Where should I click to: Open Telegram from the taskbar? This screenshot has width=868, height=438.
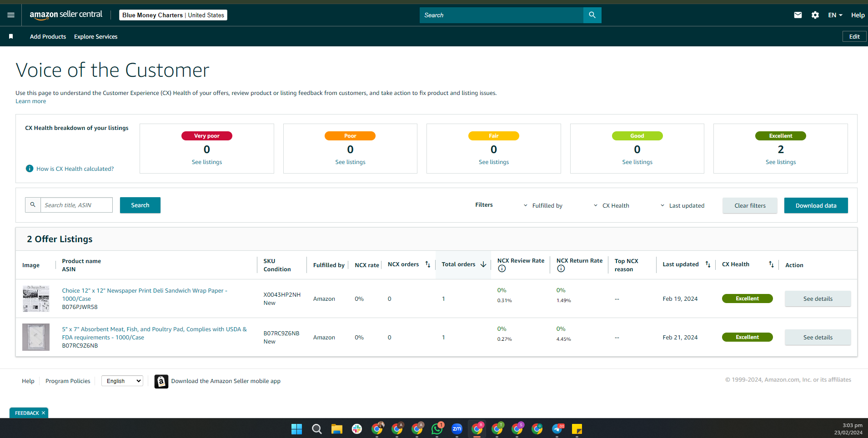coord(557,429)
